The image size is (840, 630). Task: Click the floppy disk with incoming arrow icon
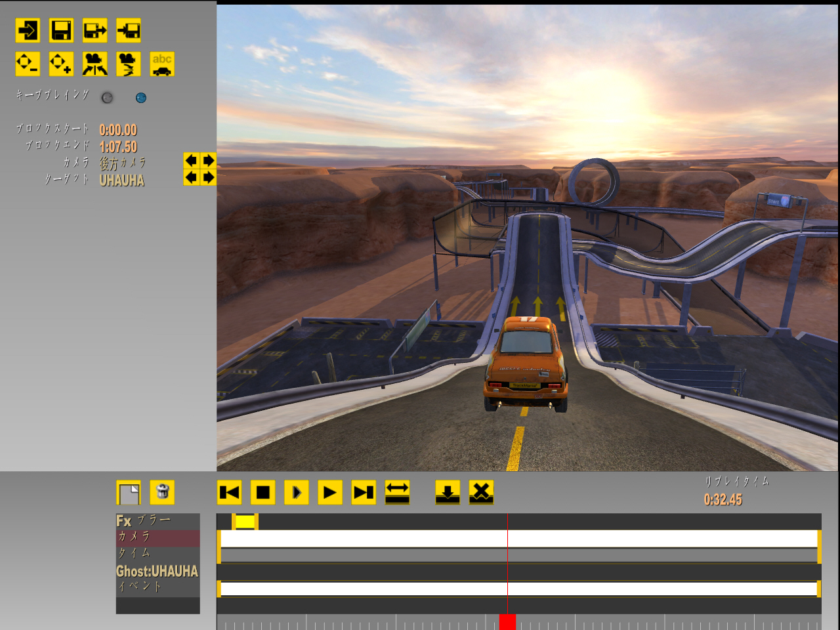tap(129, 30)
